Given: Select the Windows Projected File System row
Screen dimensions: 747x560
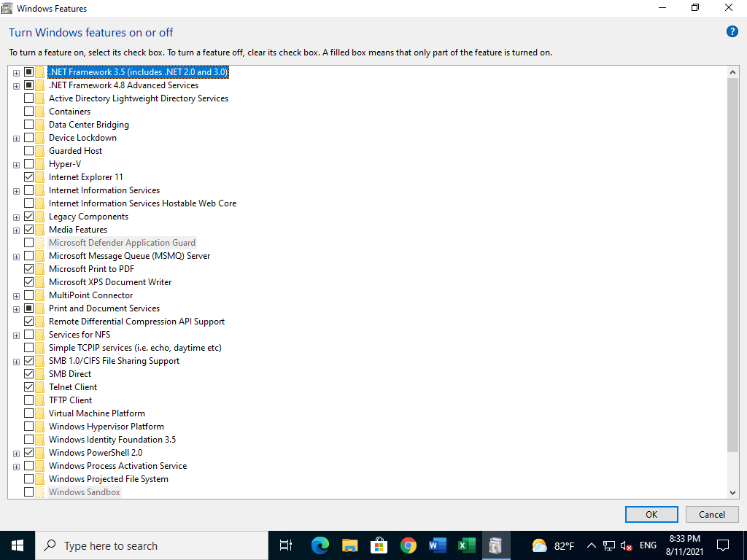Looking at the screenshot, I should pos(108,478).
